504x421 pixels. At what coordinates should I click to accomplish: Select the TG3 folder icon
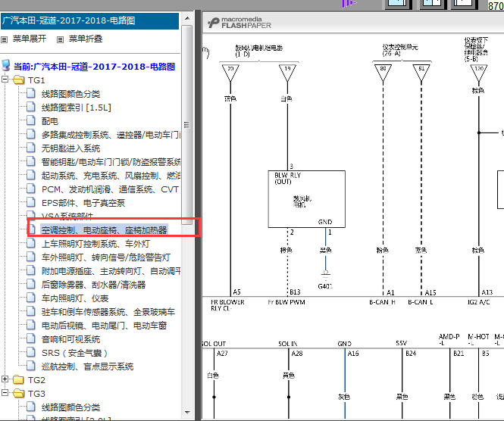click(19, 394)
